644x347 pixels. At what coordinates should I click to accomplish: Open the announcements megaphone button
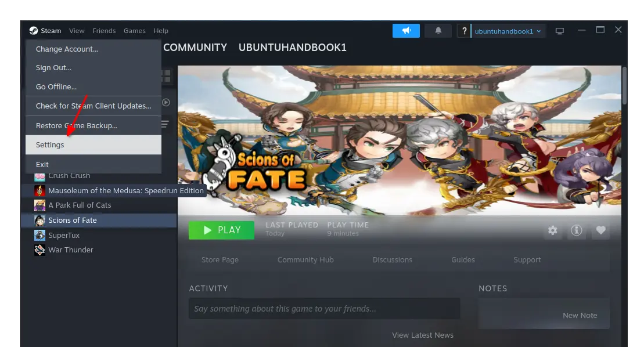[406, 31]
